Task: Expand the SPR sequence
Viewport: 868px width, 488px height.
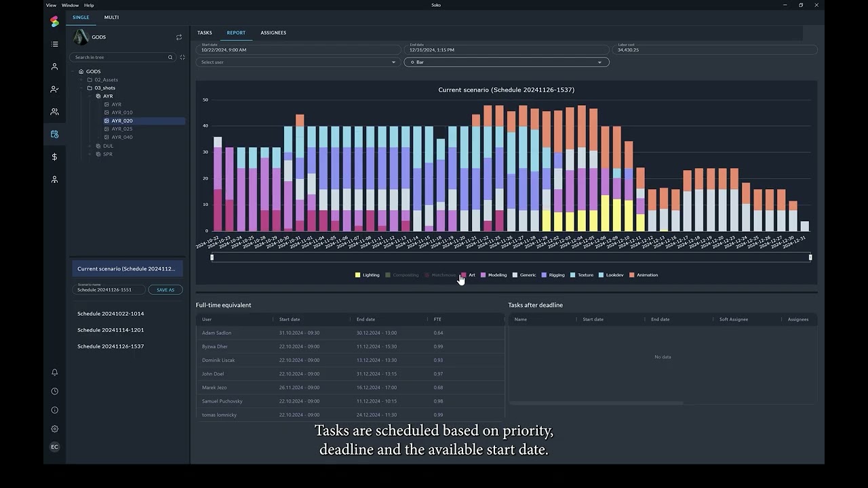Action: [x=90, y=154]
